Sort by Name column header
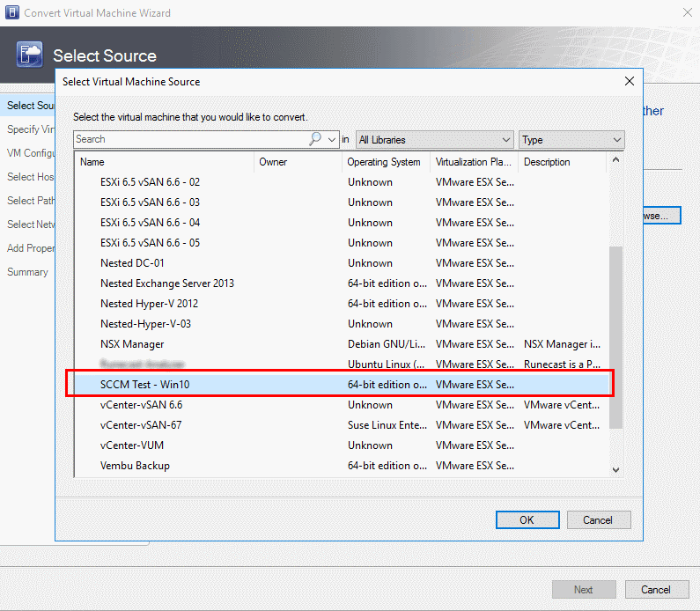Image resolution: width=700 pixels, height=611 pixels. tap(165, 162)
